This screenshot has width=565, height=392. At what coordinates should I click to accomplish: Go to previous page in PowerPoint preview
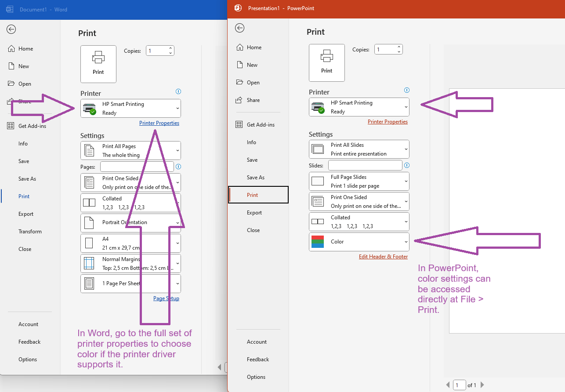[448, 385]
